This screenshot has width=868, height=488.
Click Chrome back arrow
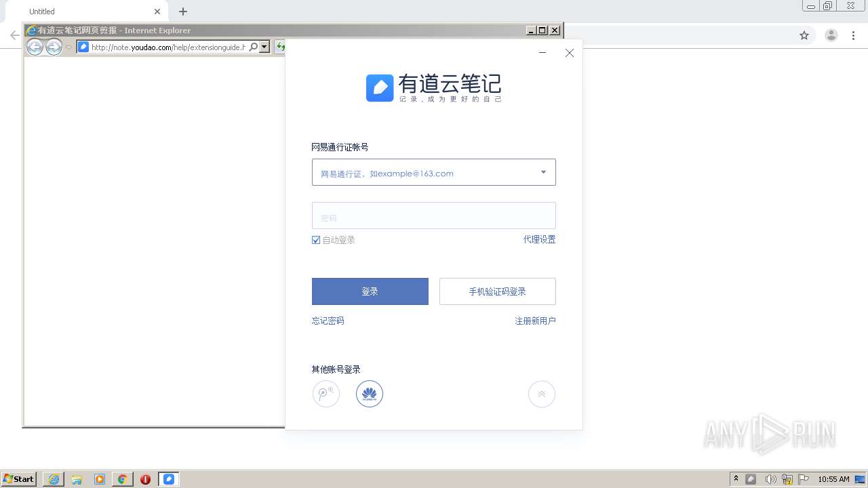14,35
